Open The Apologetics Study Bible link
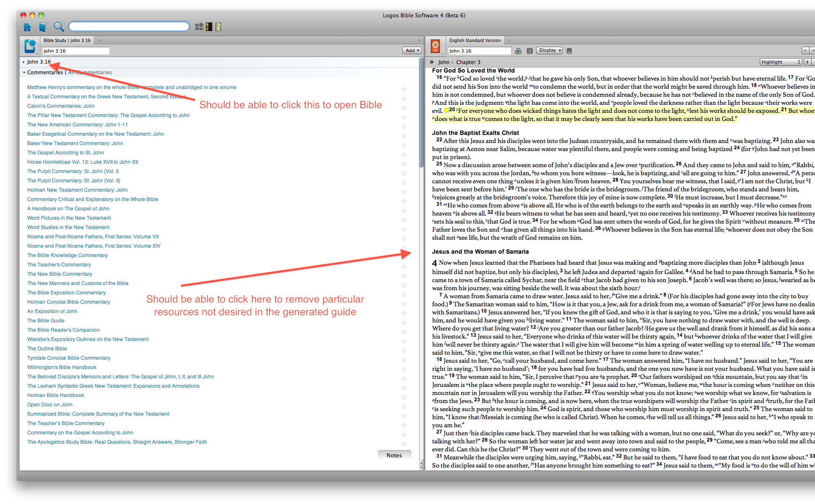This screenshot has height=504, width=815. (117, 442)
